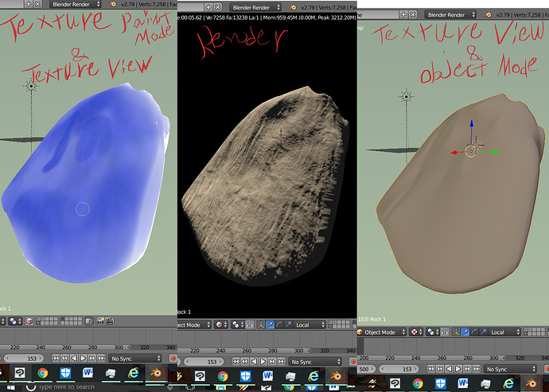Screen dimensions: 549x392
Task: Click the pivot point icon in the right panel header
Action: pos(433,332)
